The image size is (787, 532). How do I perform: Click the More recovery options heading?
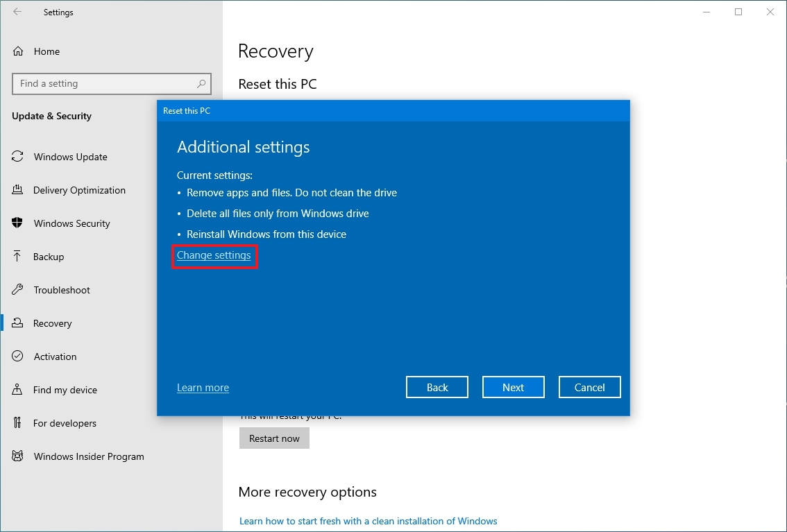pos(307,492)
